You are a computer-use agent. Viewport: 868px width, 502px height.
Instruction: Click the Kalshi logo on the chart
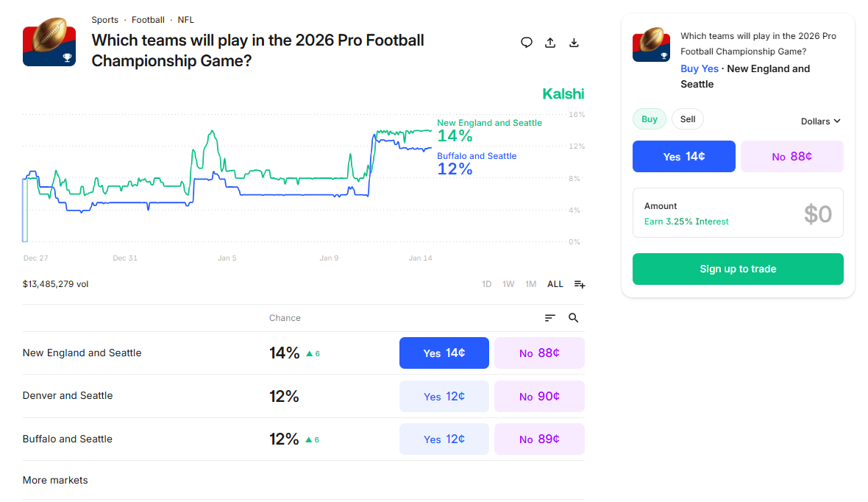coord(563,93)
